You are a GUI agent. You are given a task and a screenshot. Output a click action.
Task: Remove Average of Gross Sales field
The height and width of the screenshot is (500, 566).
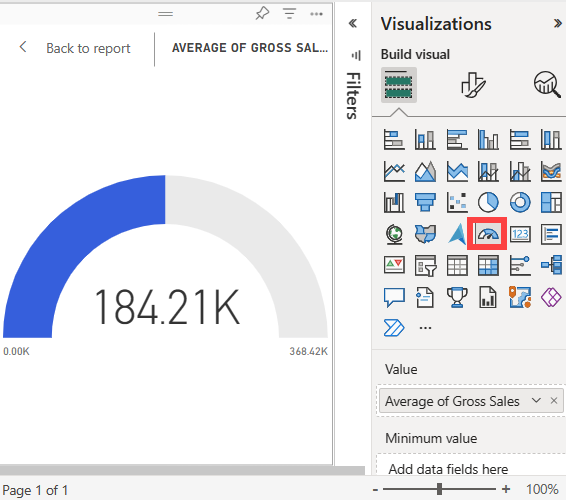pyautogui.click(x=554, y=400)
